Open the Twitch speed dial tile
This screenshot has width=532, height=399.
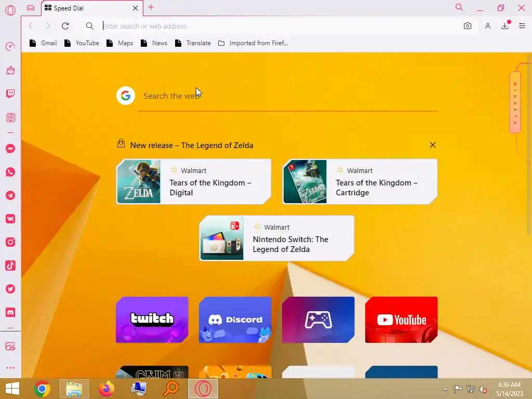(x=152, y=320)
